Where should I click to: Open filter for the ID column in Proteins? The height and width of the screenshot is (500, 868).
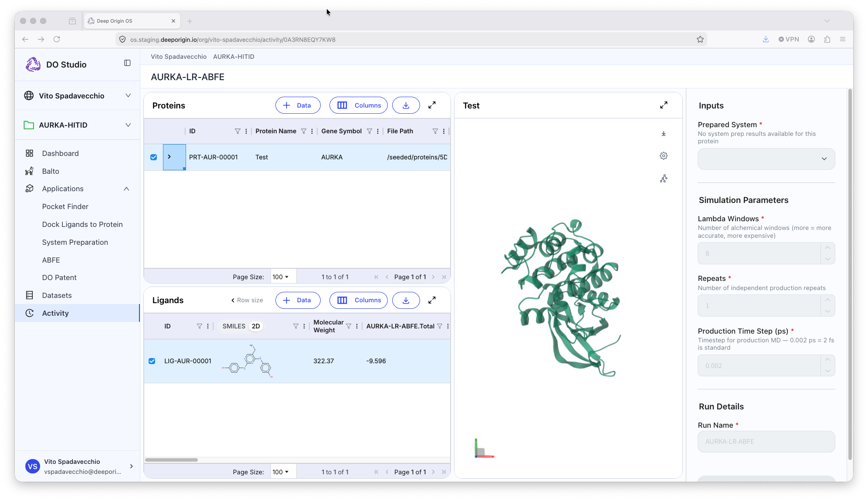click(x=237, y=131)
